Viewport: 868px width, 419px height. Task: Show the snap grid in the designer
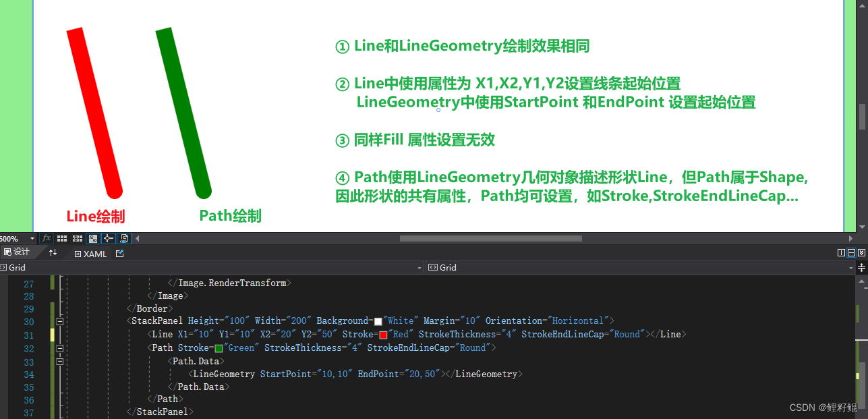tap(61, 238)
